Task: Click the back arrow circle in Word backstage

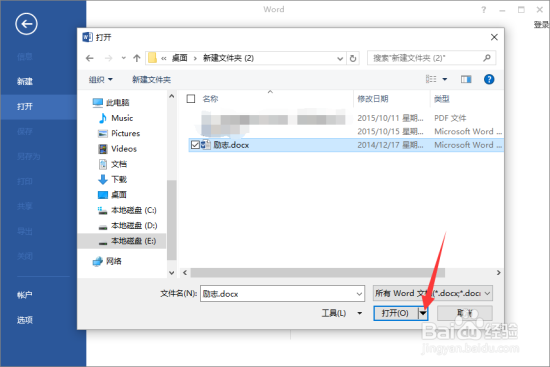Action: tap(26, 24)
